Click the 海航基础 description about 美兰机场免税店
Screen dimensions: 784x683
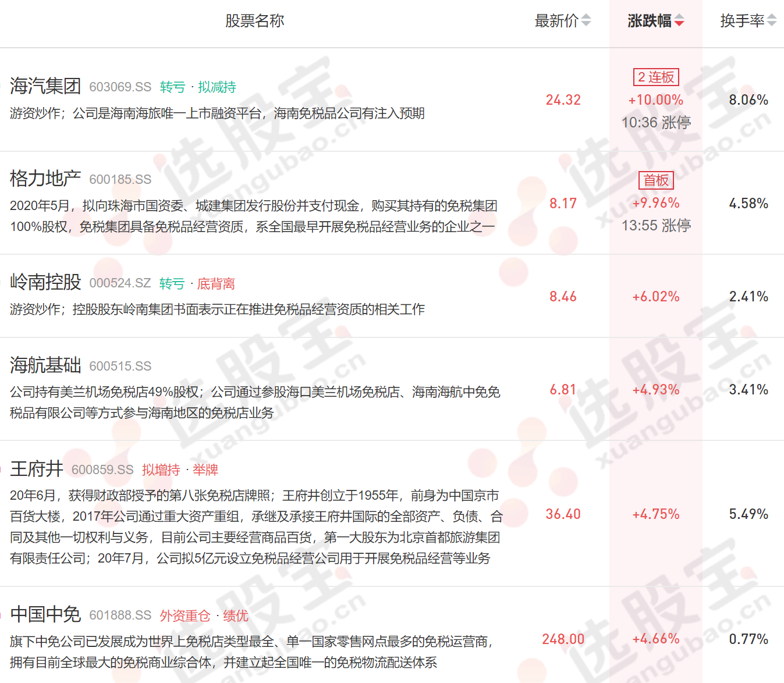click(255, 403)
